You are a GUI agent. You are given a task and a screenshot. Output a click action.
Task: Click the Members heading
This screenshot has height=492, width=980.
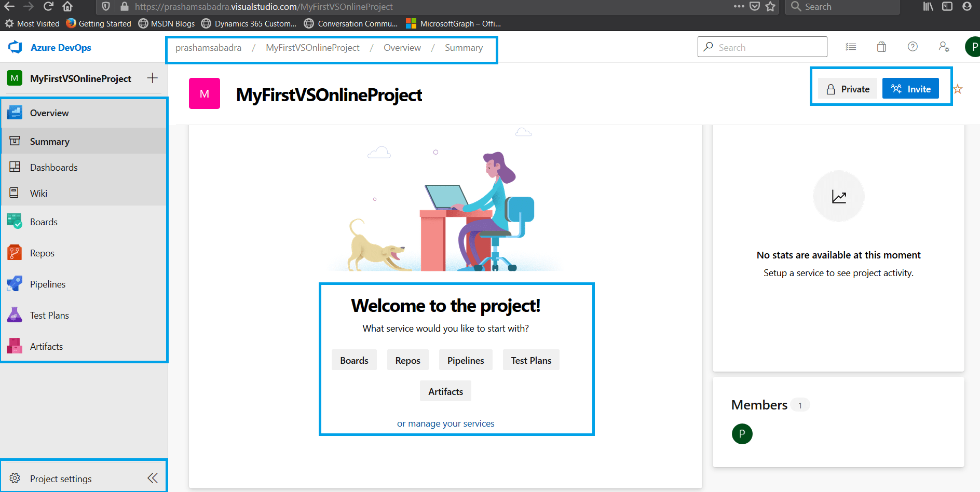coord(759,405)
